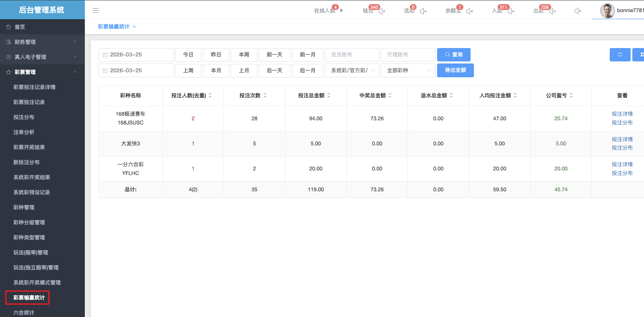Close the 彩票输赢统计 tab
This screenshot has width=644, height=317.
point(134,27)
